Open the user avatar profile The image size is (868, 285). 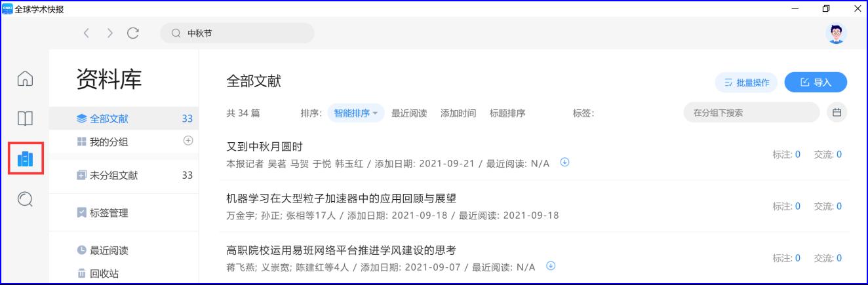(x=836, y=33)
